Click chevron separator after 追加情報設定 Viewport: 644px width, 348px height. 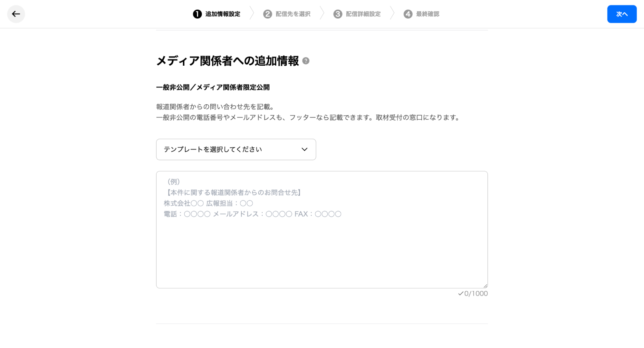click(x=252, y=13)
